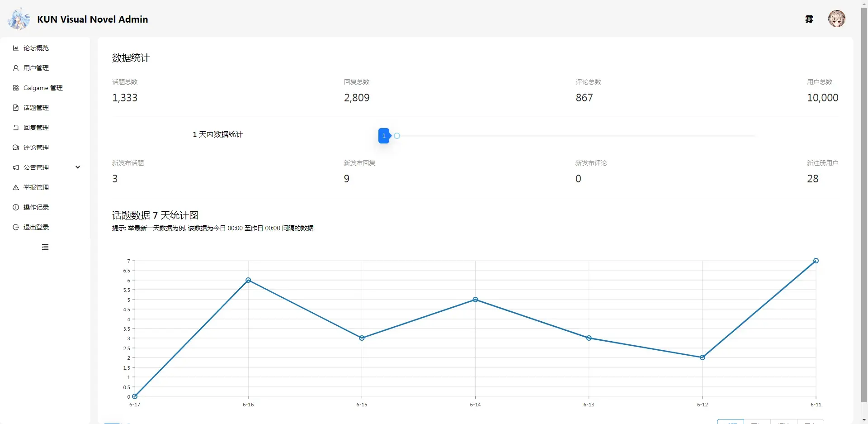Open 操作记录 operation log
Viewport: 868px width, 424px height.
(x=45, y=207)
